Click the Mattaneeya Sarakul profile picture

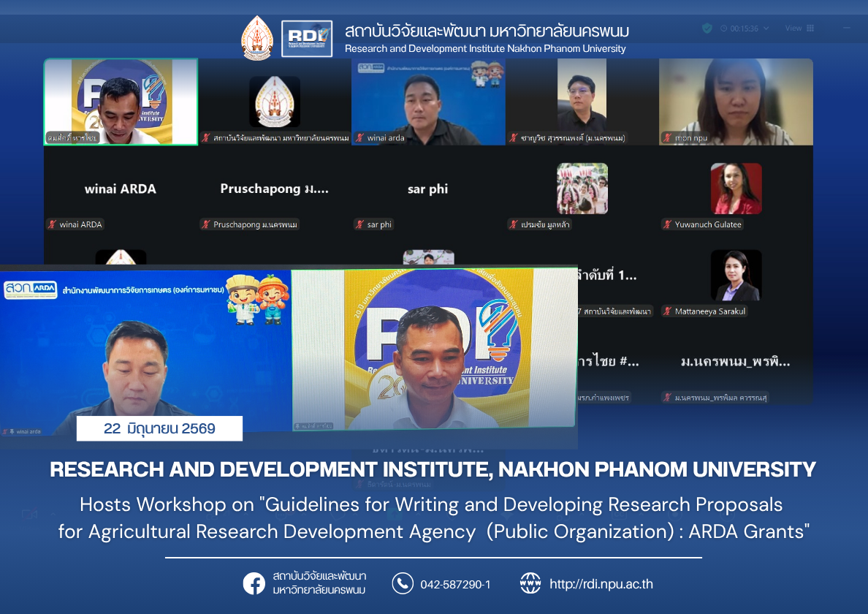tap(736, 275)
